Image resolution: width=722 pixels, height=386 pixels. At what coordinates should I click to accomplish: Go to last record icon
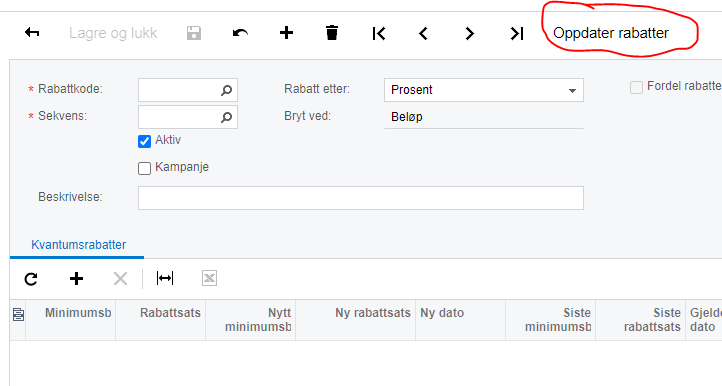(x=517, y=33)
